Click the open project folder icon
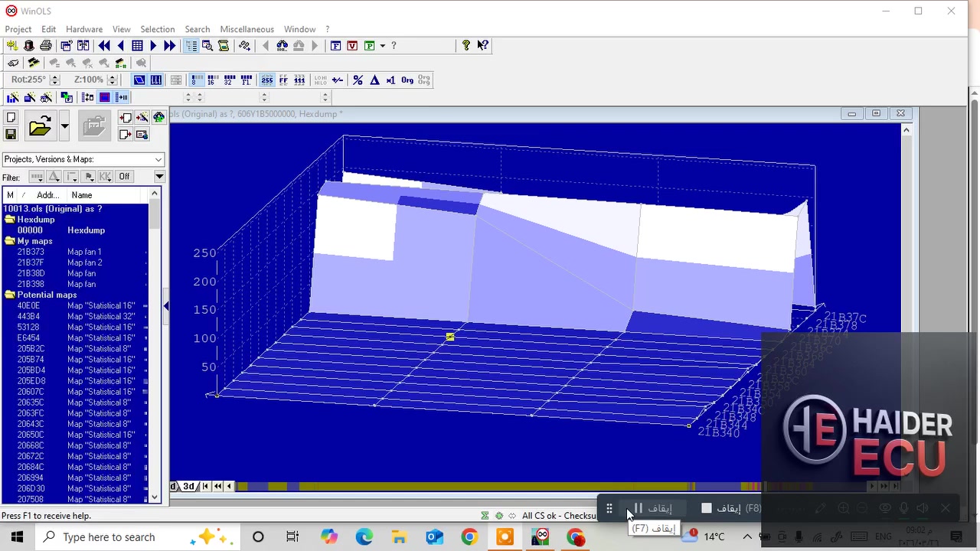Screen dimensions: 980x551 point(39,126)
